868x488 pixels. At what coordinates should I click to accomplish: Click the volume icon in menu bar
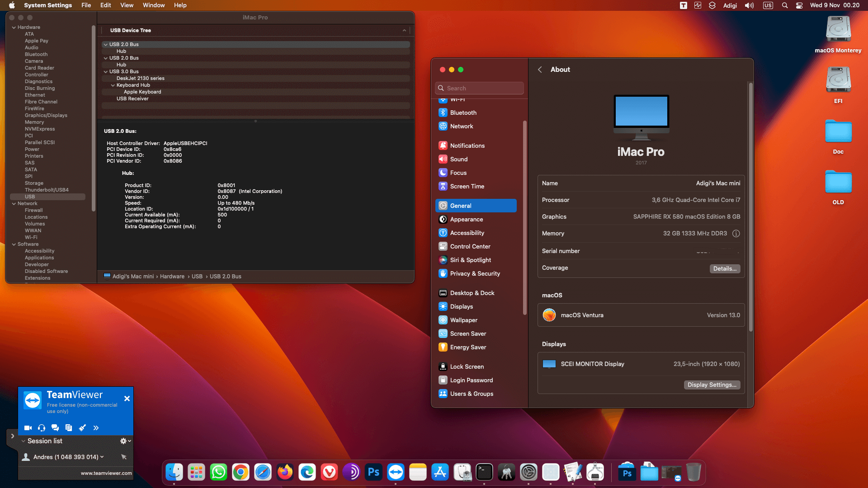tap(749, 5)
